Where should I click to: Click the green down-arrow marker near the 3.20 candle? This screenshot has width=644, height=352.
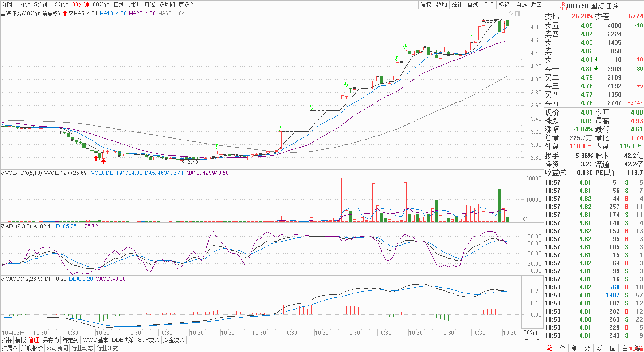click(280, 128)
